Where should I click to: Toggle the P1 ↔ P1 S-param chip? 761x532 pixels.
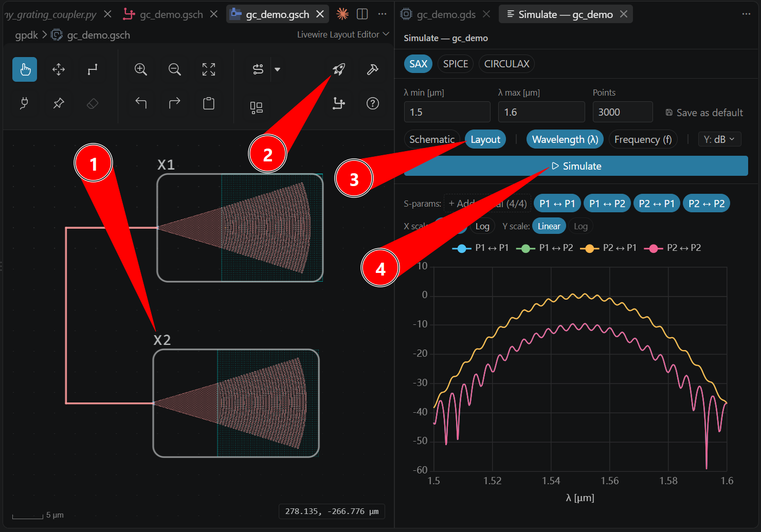[557, 204]
